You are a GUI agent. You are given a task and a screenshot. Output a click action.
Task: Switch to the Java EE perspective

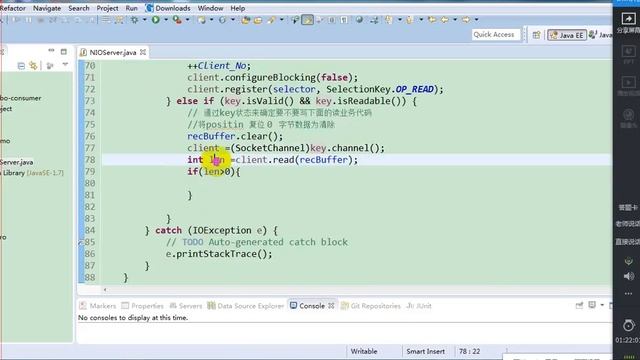coord(567,35)
